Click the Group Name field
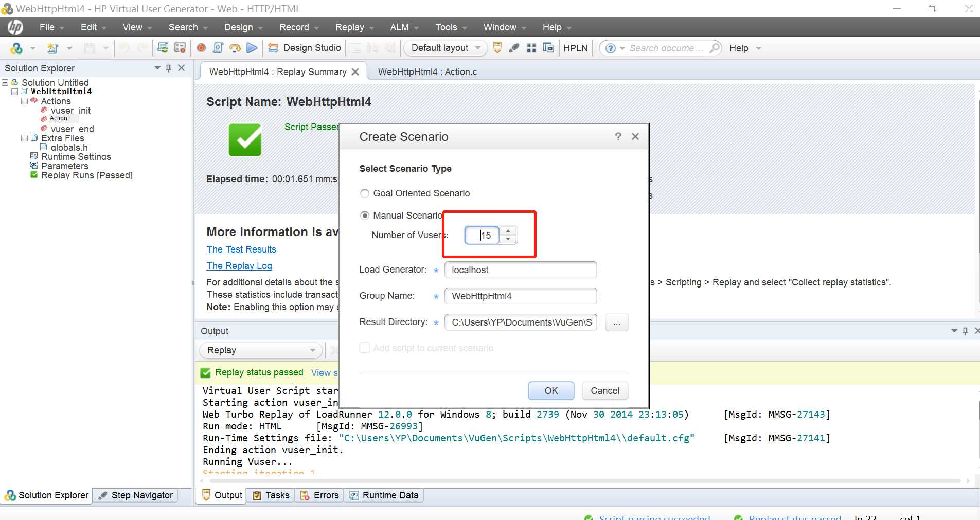The width and height of the screenshot is (980, 520). [521, 296]
